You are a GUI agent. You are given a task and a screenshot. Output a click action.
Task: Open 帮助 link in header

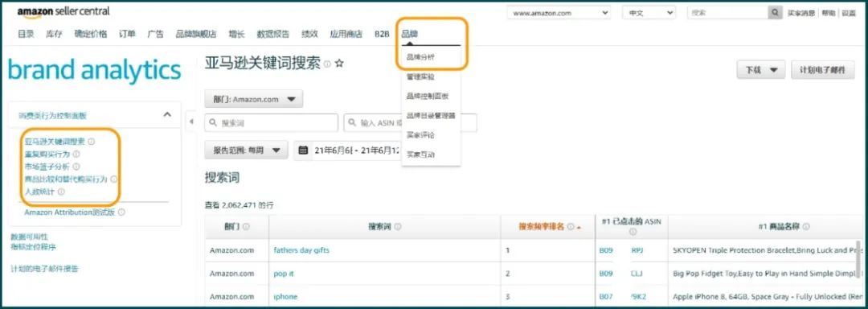pos(828,13)
